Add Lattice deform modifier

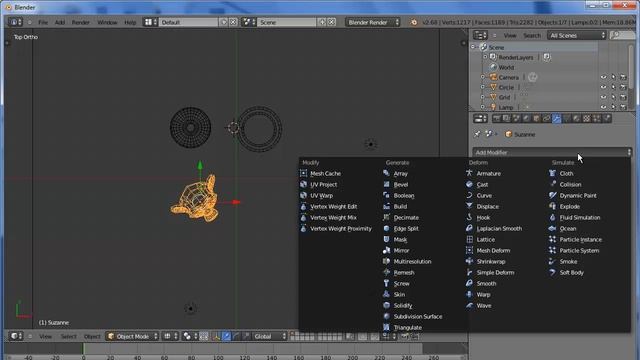tap(485, 240)
